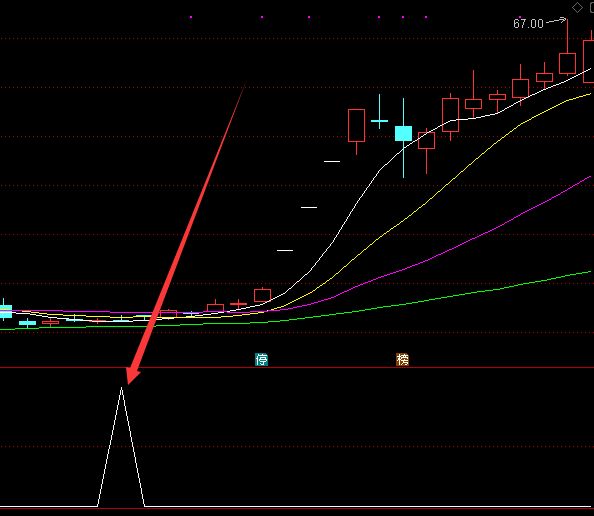The height and width of the screenshot is (516, 594).
Task: Select the large solid cyan candlestick
Action: (x=403, y=134)
